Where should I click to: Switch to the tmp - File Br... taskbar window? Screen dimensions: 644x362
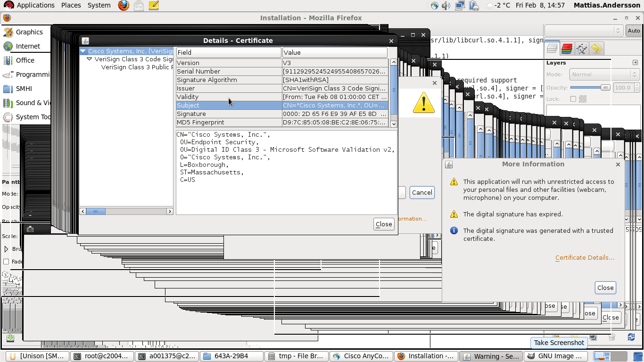tap(296, 356)
